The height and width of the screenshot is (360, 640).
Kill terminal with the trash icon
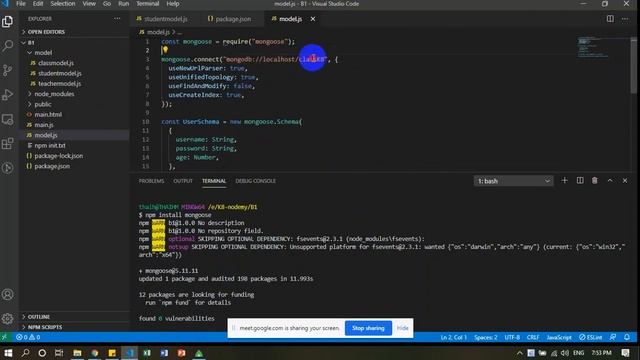(x=595, y=180)
